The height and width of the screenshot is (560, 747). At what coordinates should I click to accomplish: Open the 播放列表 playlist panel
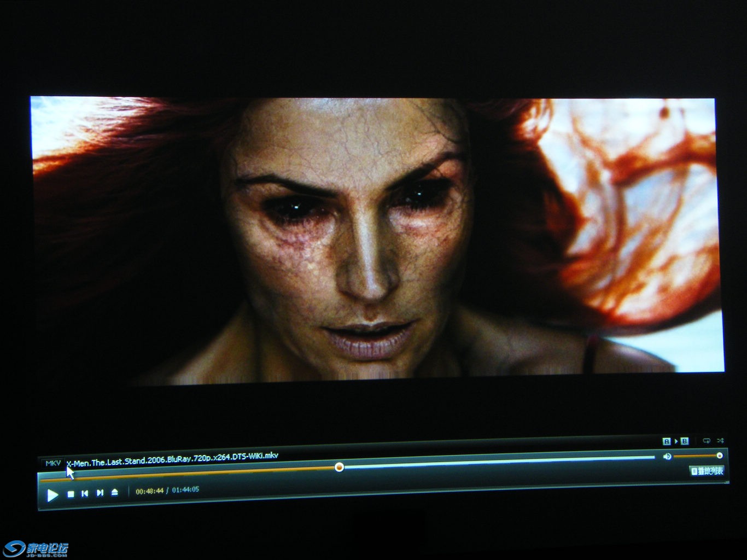(707, 471)
